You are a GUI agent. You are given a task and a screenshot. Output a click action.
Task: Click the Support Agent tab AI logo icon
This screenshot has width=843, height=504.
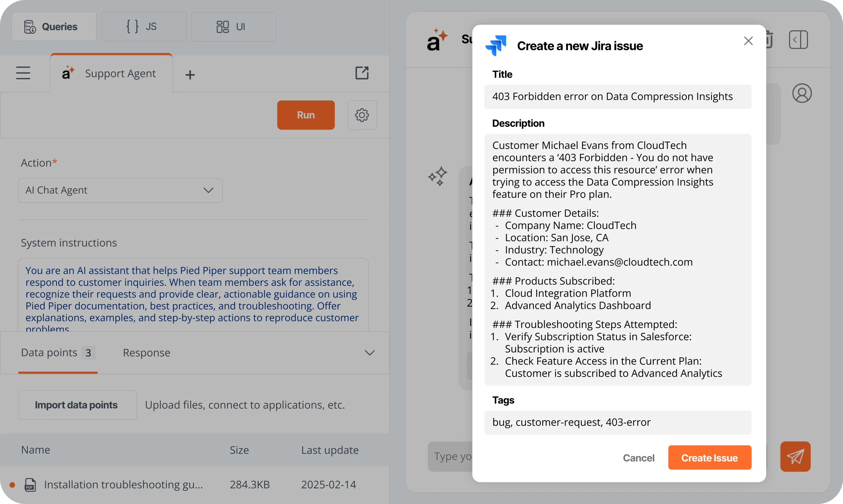coord(68,72)
